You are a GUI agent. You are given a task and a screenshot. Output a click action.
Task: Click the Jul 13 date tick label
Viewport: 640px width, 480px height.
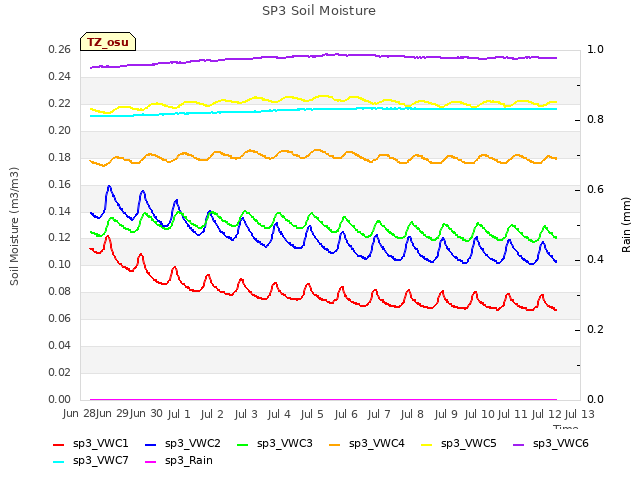(x=580, y=414)
